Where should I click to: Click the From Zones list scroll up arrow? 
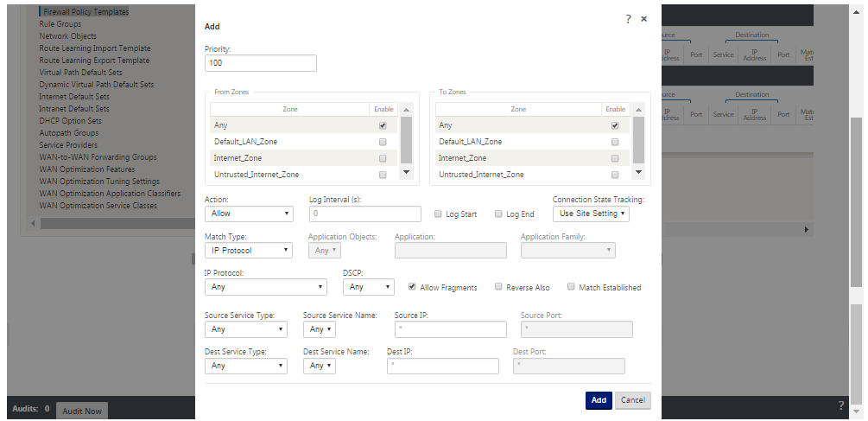coord(406,110)
